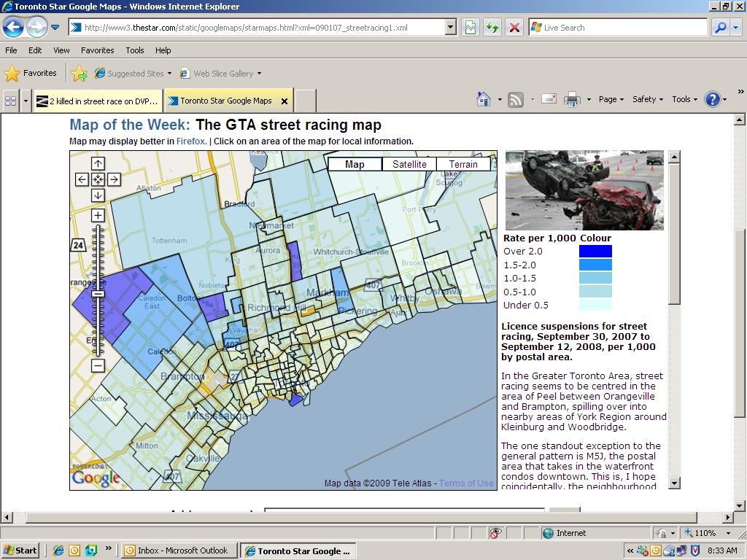Follow the Firefox link
The image size is (747, 560).
click(190, 141)
